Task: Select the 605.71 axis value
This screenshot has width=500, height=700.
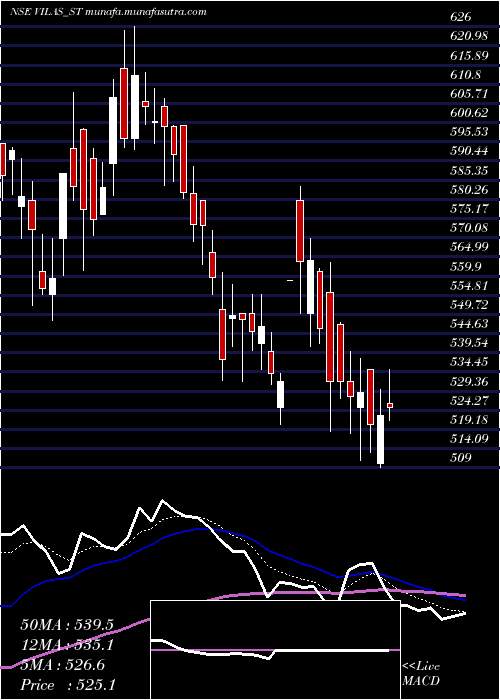Action: tap(469, 94)
